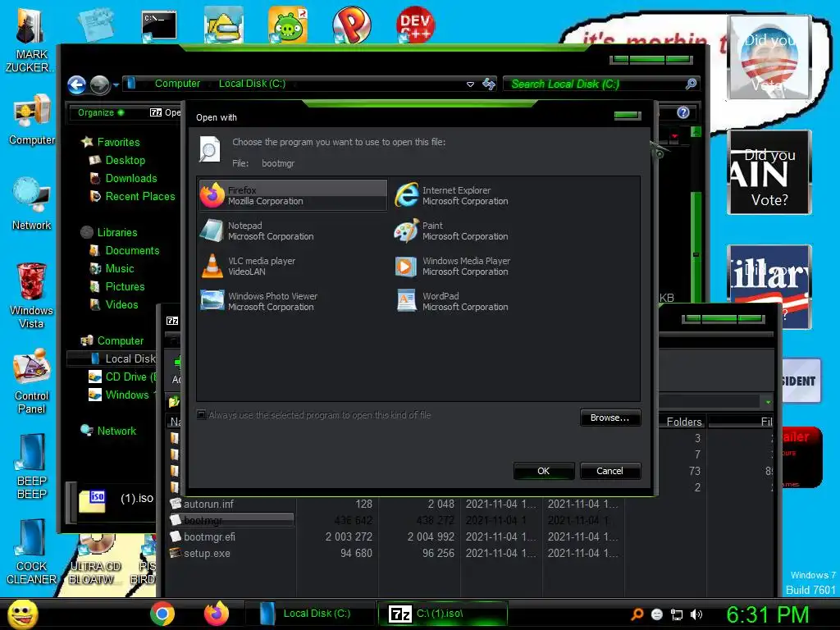840x630 pixels.
Task: Open Desktop under Favorites
Action: [125, 160]
